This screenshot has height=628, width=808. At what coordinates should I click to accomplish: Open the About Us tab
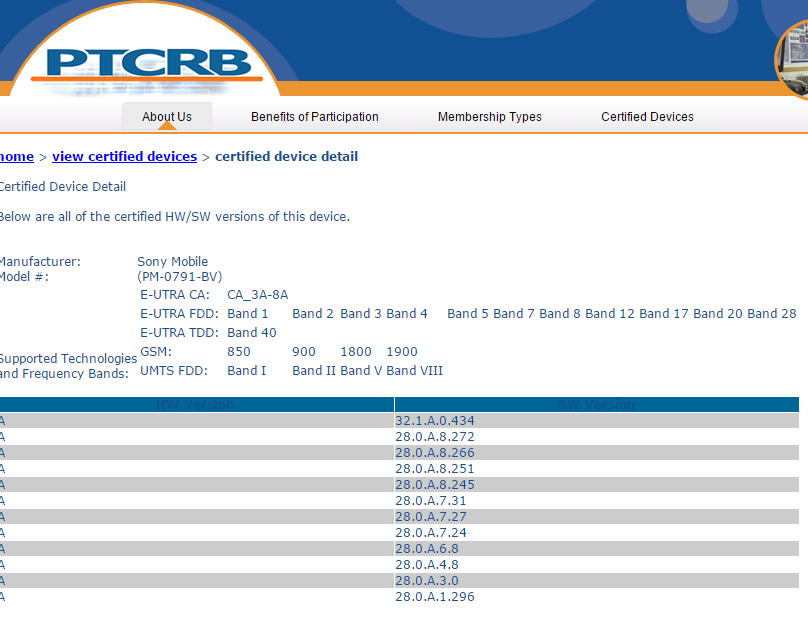167,117
